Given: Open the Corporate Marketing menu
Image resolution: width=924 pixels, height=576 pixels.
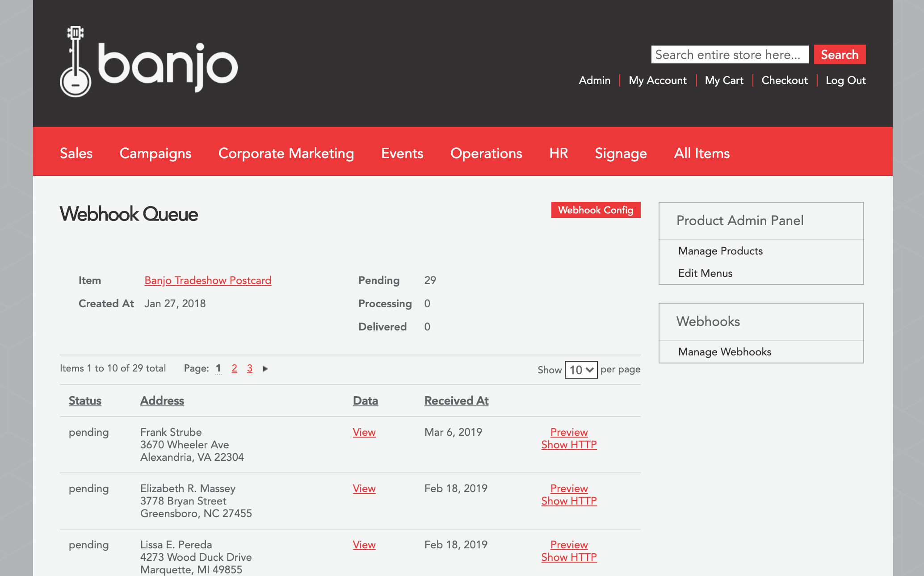Looking at the screenshot, I should point(286,153).
